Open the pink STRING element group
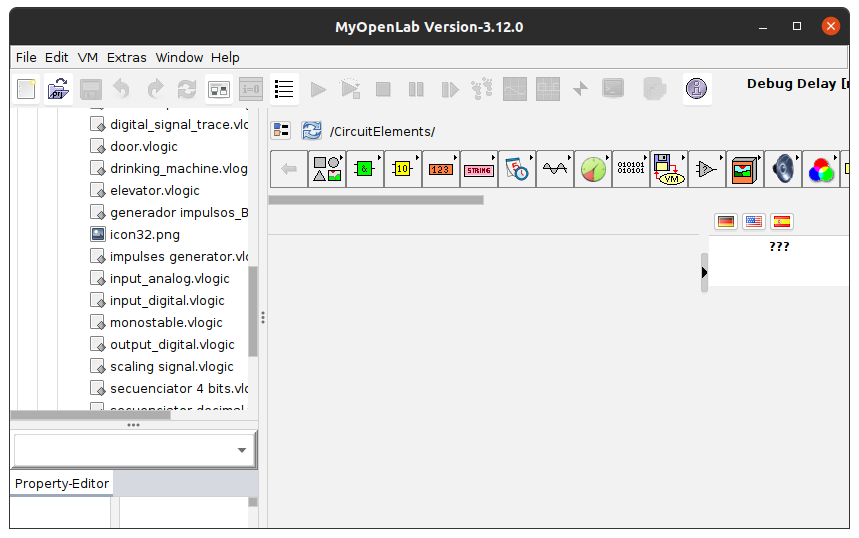Image resolution: width=859 pixels, height=538 pixels. pos(479,169)
